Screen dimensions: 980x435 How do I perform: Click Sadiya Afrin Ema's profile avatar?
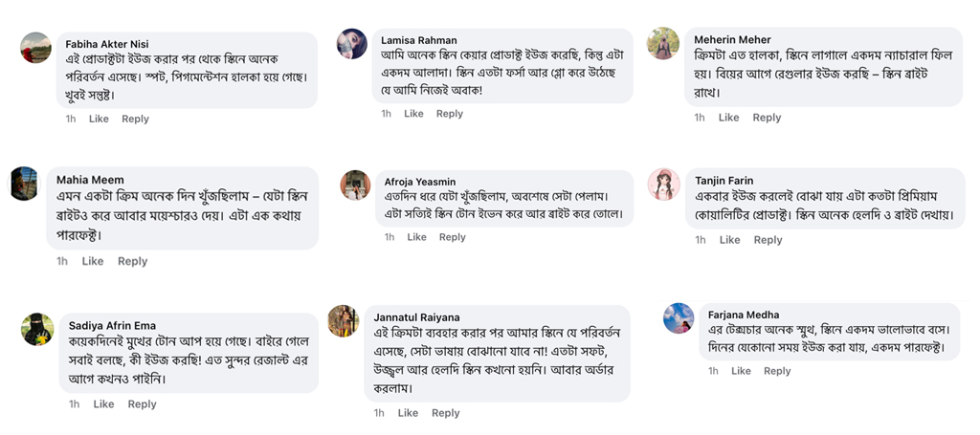coord(37,329)
